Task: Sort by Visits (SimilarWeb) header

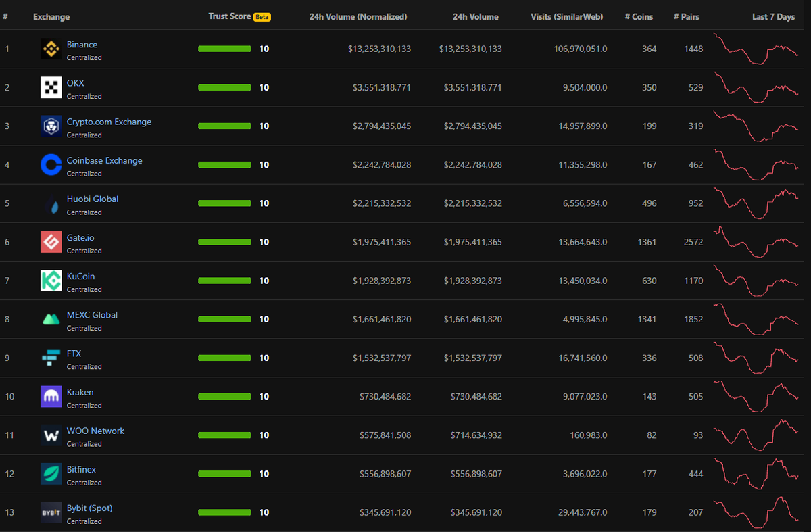Action: [567, 16]
